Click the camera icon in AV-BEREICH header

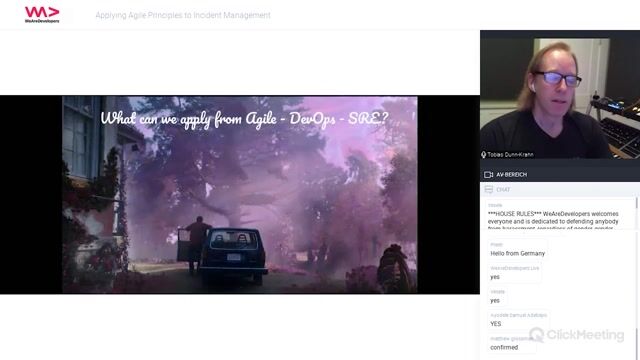click(488, 175)
